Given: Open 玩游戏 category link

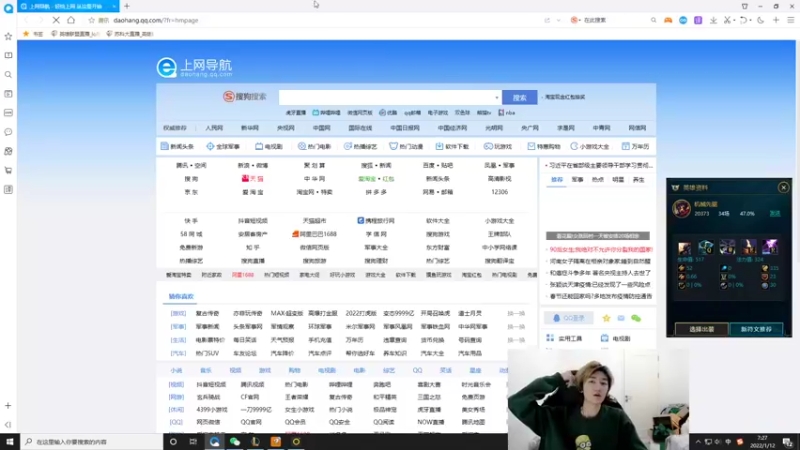Looking at the screenshot, I should tap(498, 146).
